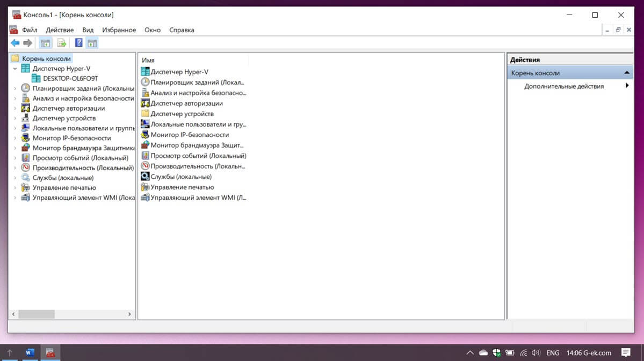Click Диспетчер Hyper-V icon in center list
The height and width of the screenshot is (361, 644).
tap(145, 71)
